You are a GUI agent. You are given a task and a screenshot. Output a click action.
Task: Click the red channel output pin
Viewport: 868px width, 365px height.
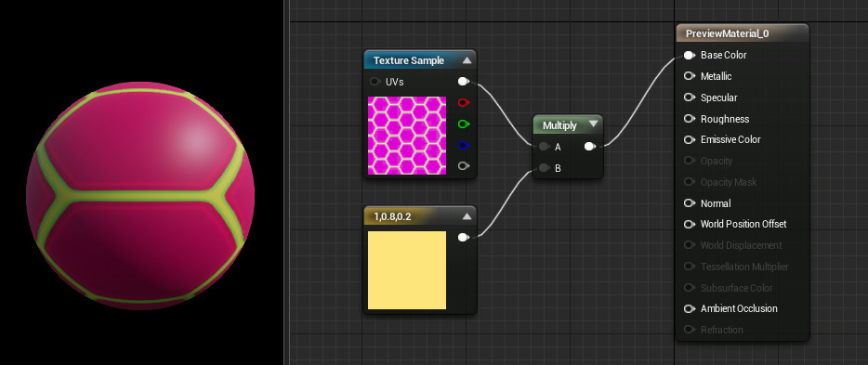pyautogui.click(x=464, y=103)
